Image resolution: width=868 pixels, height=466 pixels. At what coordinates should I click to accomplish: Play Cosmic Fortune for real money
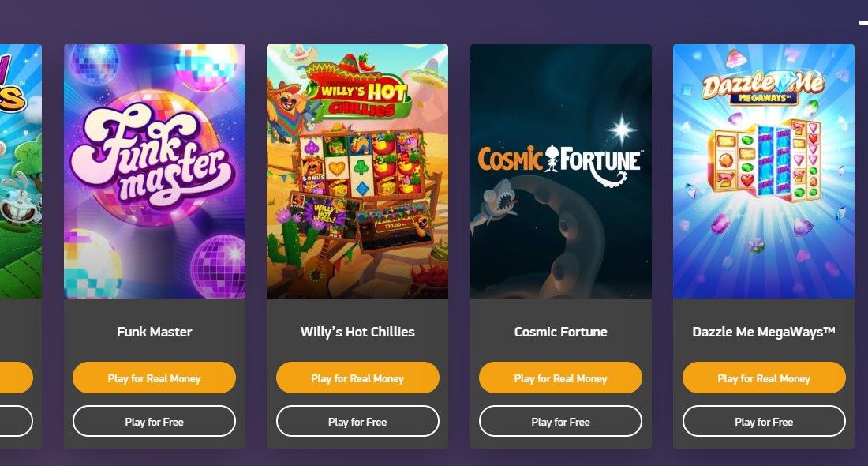click(x=561, y=378)
